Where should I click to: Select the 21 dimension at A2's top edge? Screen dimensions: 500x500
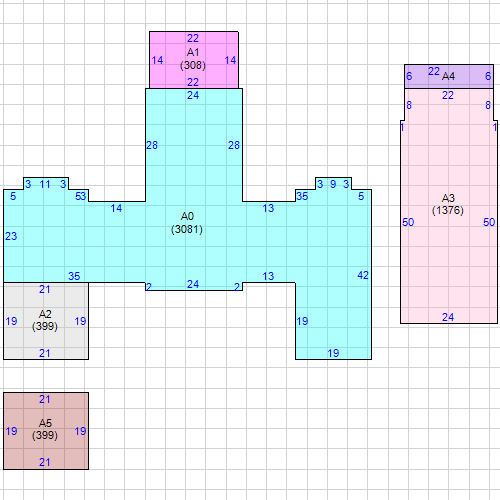45,290
